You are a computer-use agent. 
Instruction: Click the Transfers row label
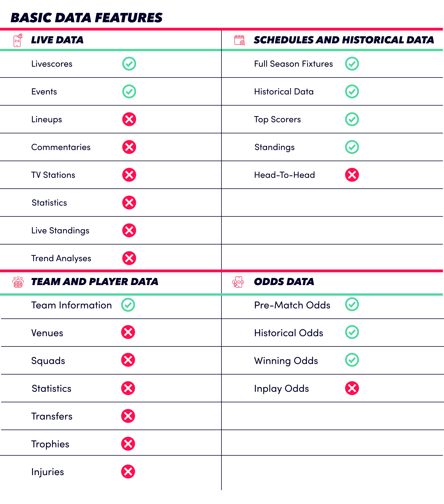(x=52, y=416)
